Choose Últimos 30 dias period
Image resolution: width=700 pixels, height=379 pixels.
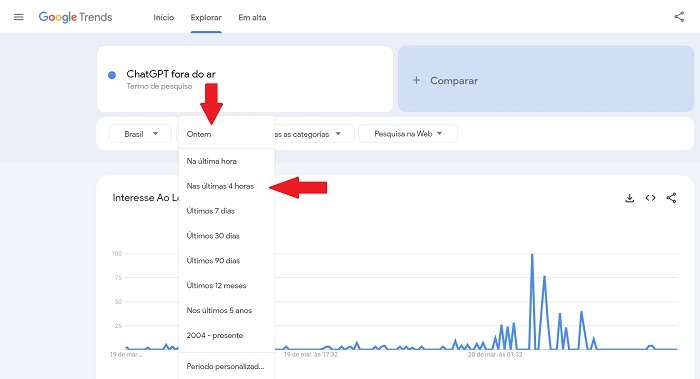[227, 236]
